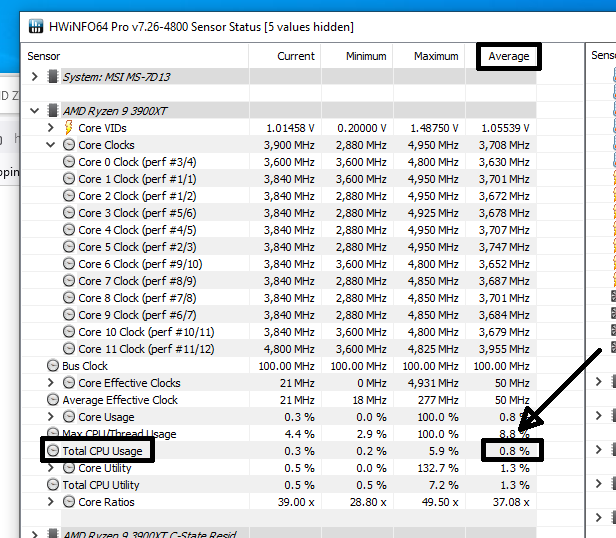Screen dimensions: 616x538
Task: Click the Core VIDs lightning bolt icon
Action: point(69,128)
